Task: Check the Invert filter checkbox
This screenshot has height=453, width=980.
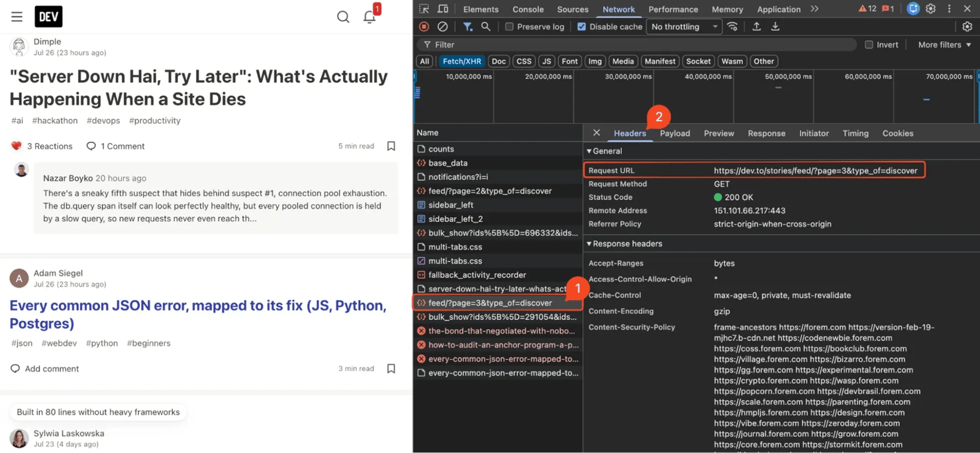Action: 869,44
